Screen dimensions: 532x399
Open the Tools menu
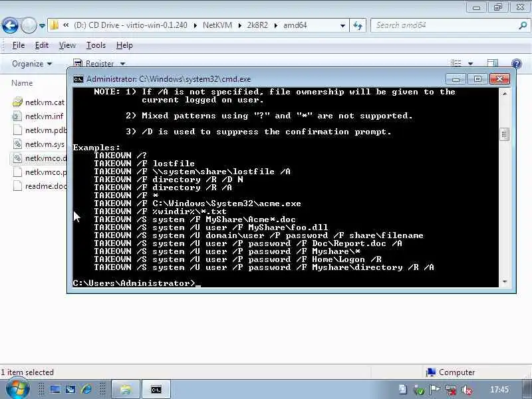(x=96, y=45)
